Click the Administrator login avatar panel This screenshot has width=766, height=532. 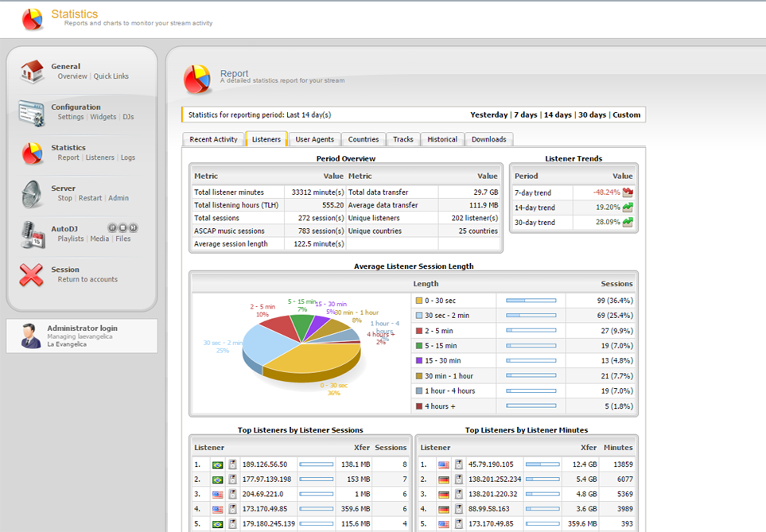pos(82,336)
